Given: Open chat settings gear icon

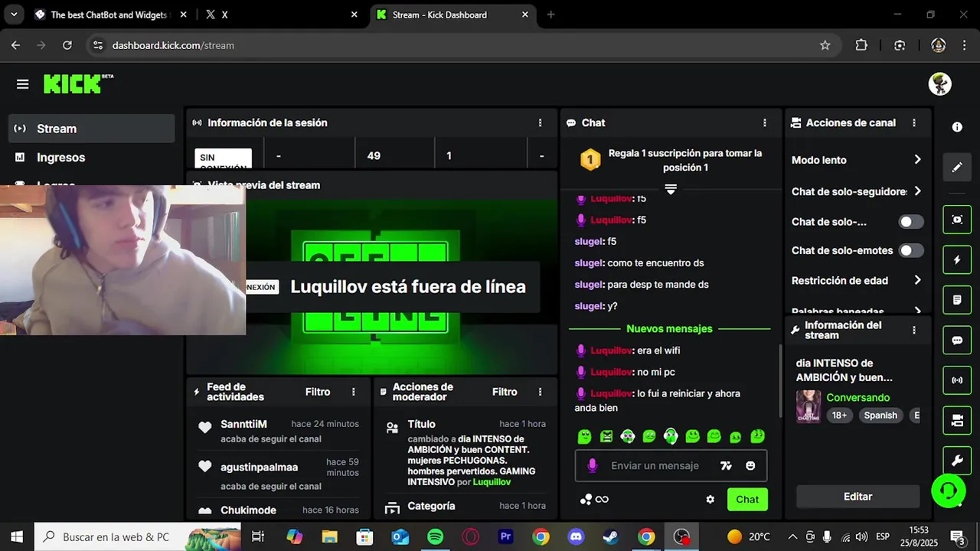Looking at the screenshot, I should (710, 500).
